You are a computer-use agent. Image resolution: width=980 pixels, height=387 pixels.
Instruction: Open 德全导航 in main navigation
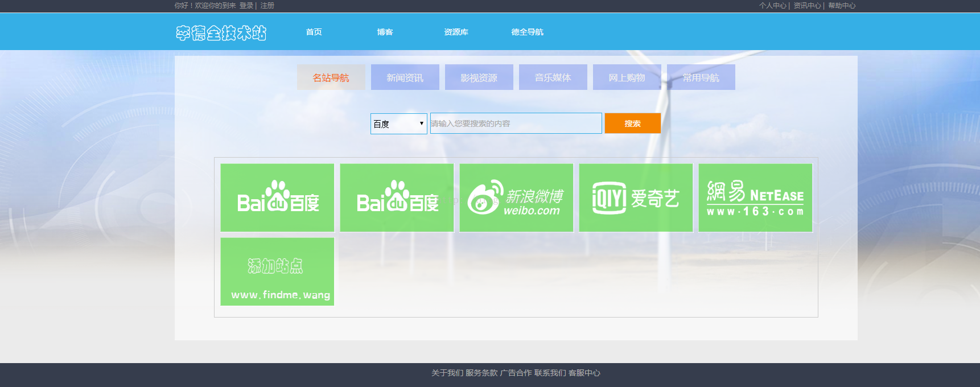pos(528,32)
